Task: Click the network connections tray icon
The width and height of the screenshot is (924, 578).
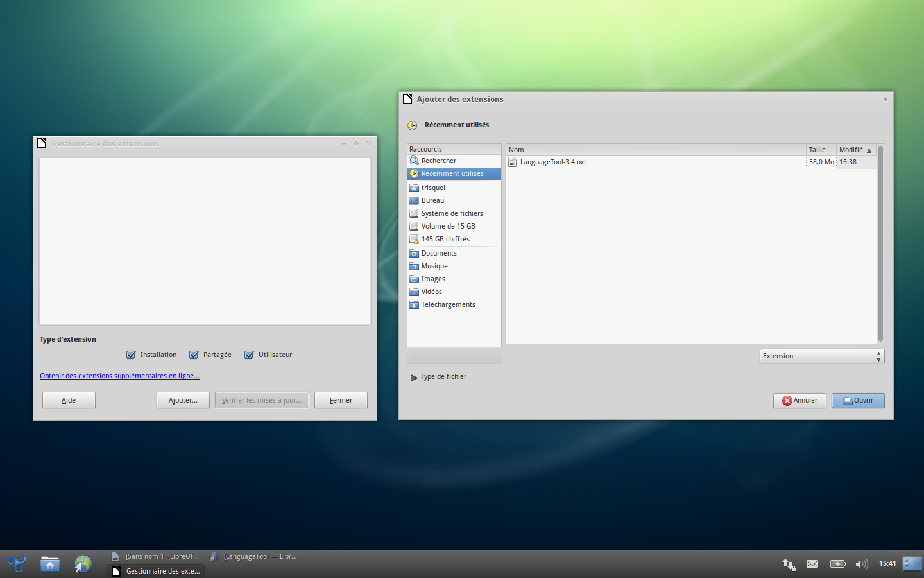Action: 789,564
